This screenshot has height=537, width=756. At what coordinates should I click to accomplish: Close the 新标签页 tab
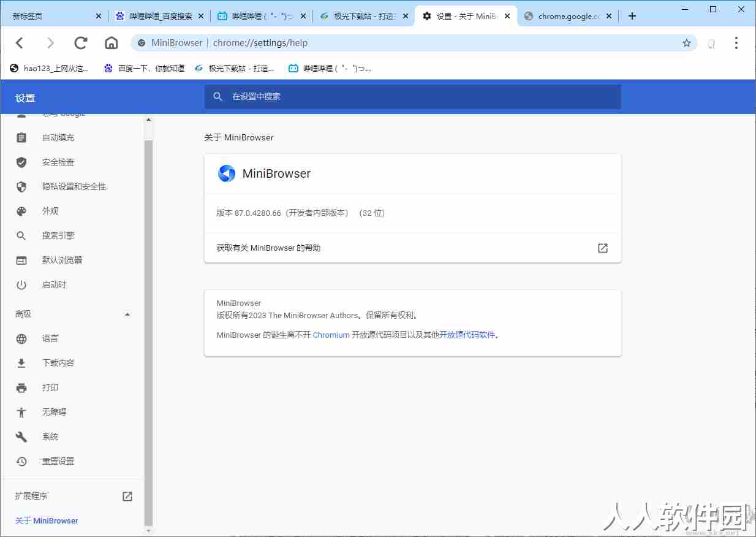99,17
